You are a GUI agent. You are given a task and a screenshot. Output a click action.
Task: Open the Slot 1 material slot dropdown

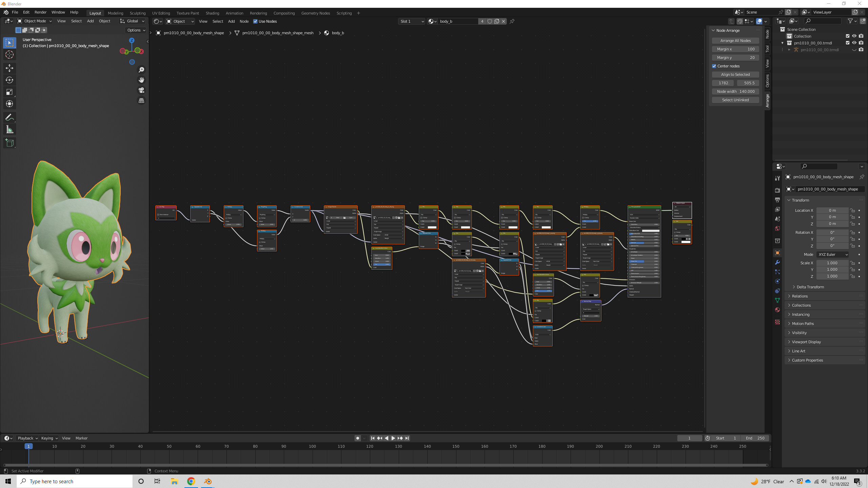coord(412,21)
